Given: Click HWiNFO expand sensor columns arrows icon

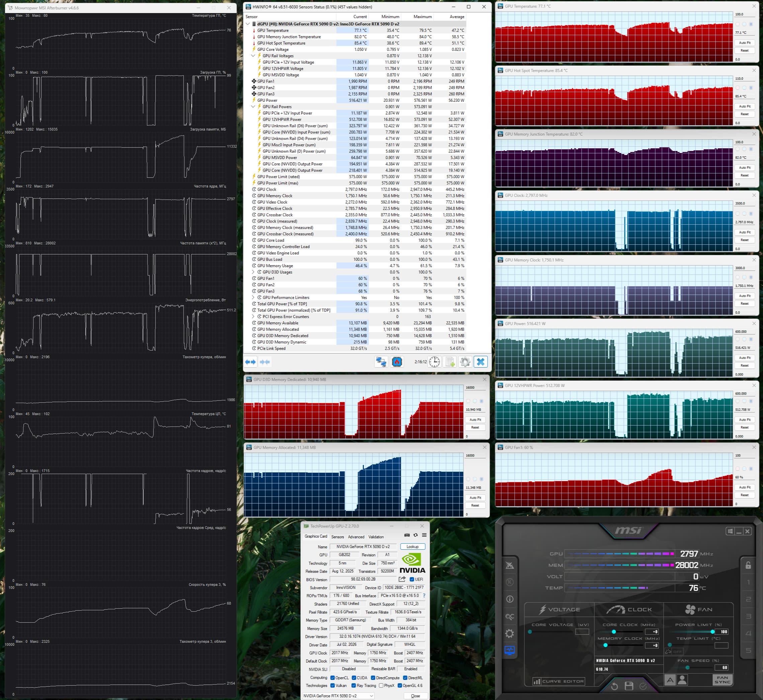Looking at the screenshot, I should point(250,362).
